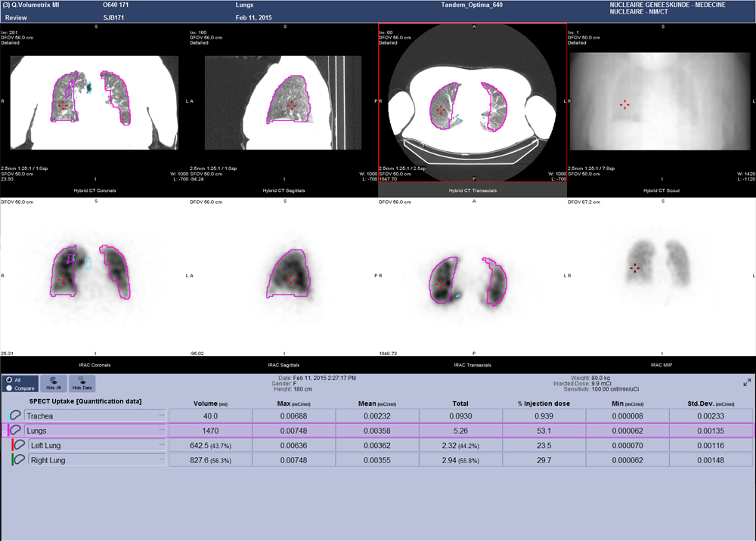Click the Right Lung ROI contour icon
Image resolution: width=756 pixels, height=541 pixels.
20,459
